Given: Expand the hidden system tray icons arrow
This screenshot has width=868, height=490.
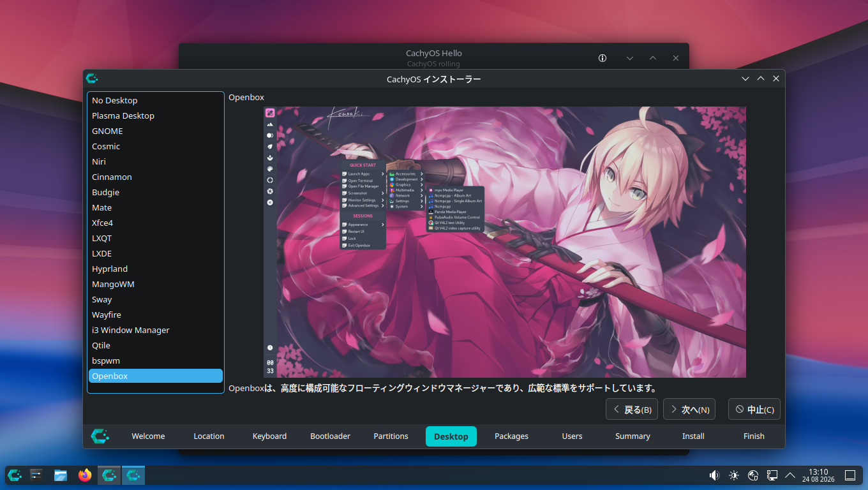Looking at the screenshot, I should [x=790, y=475].
